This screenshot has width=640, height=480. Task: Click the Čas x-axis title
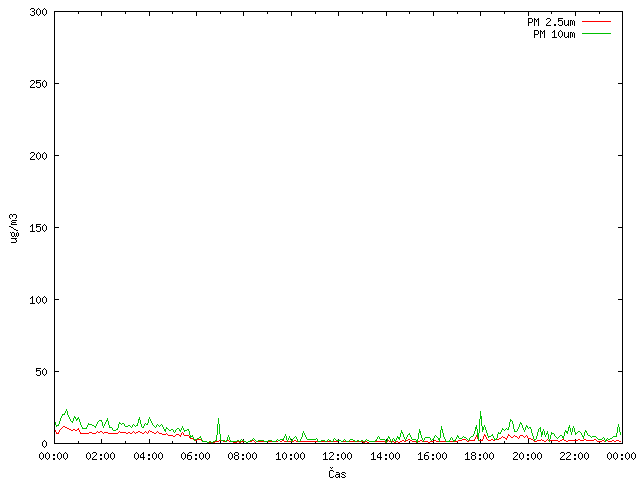(x=337, y=473)
